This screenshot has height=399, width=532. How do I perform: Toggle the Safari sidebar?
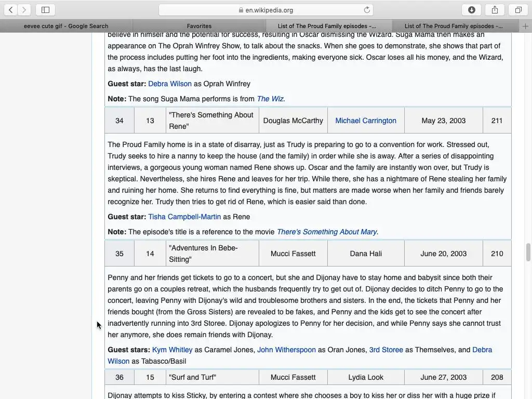pyautogui.click(x=45, y=10)
